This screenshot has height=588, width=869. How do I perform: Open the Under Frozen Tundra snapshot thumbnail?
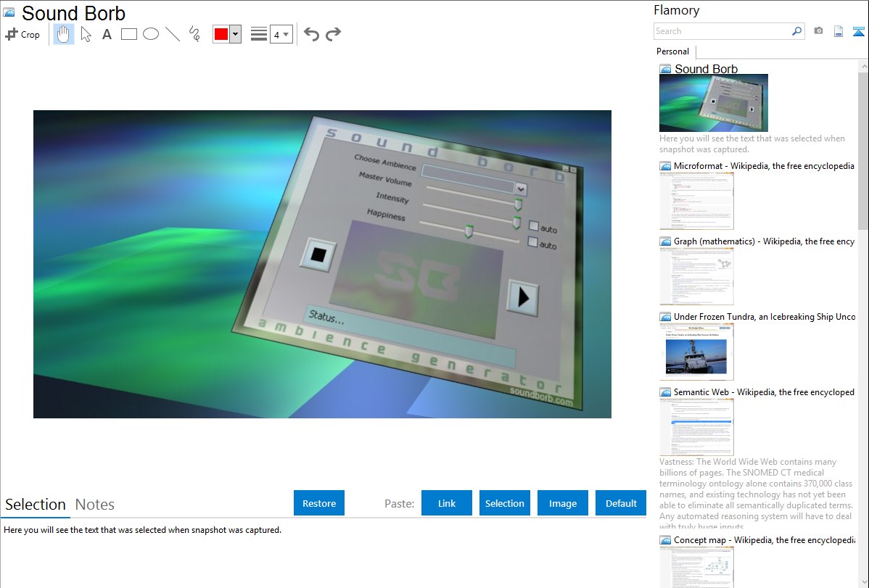click(696, 351)
